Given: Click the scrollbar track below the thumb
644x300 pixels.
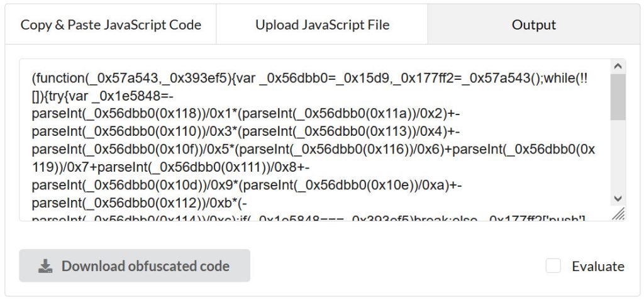Looking at the screenshot, I should [618, 156].
